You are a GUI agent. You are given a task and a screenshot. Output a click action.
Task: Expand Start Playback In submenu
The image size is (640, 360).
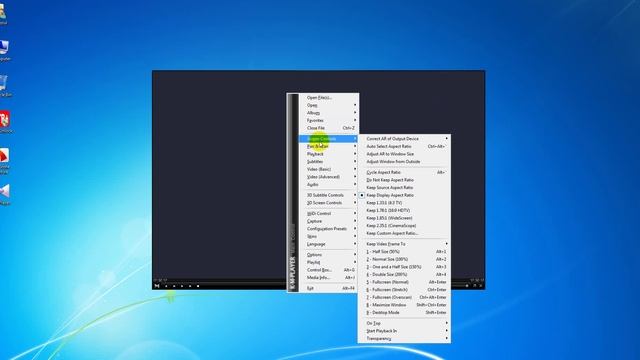point(404,331)
